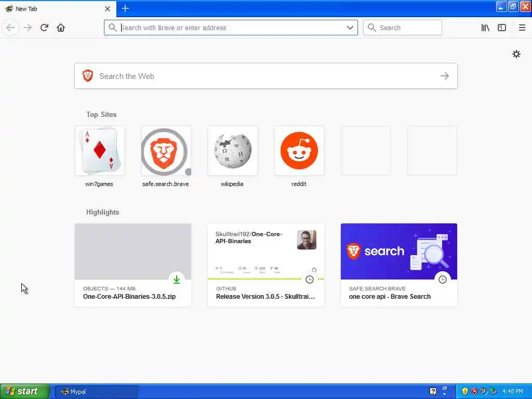Viewport: 532px width, 399px height.
Task: Minimize the Mypal browser window
Action: point(501,6)
